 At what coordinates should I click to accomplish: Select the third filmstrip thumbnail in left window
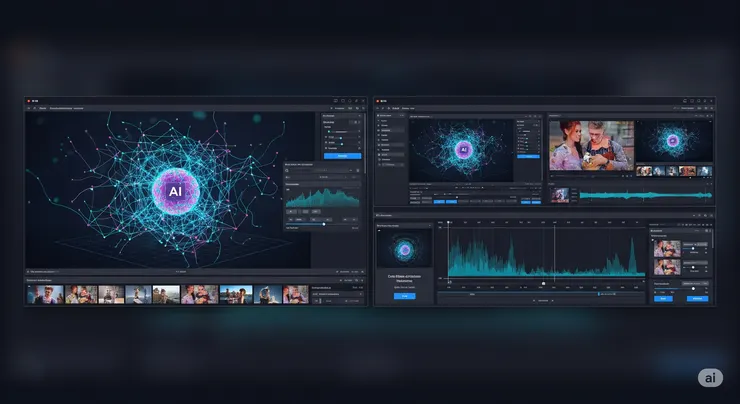pyautogui.click(x=111, y=295)
